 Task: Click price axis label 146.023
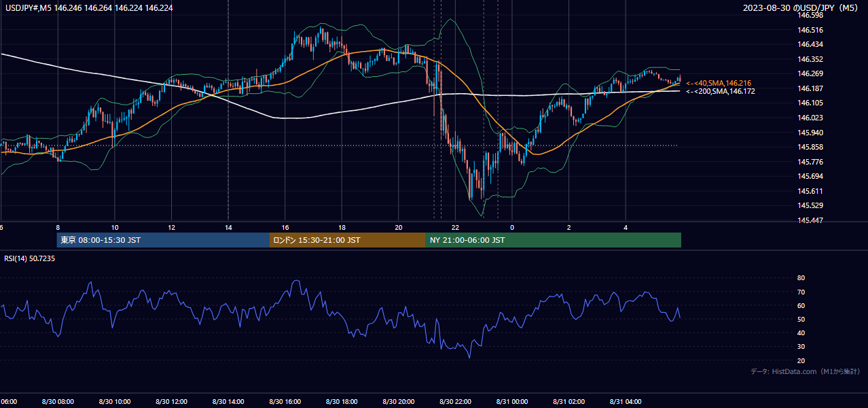click(x=810, y=118)
